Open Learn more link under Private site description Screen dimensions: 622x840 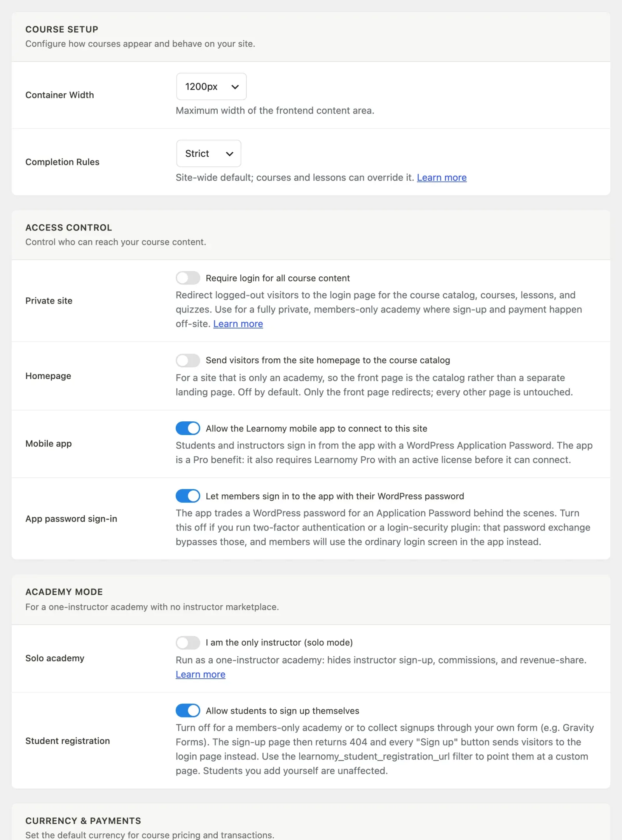click(x=238, y=324)
